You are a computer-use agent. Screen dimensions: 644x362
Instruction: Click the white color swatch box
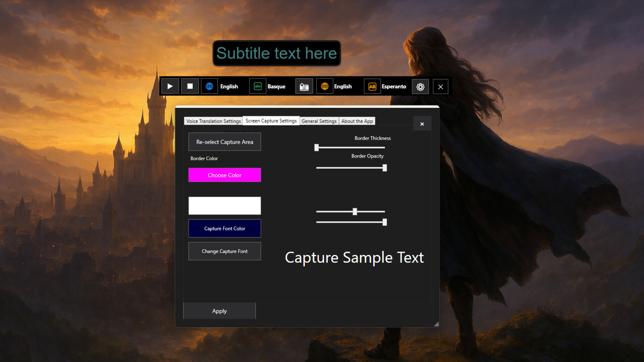[224, 205]
